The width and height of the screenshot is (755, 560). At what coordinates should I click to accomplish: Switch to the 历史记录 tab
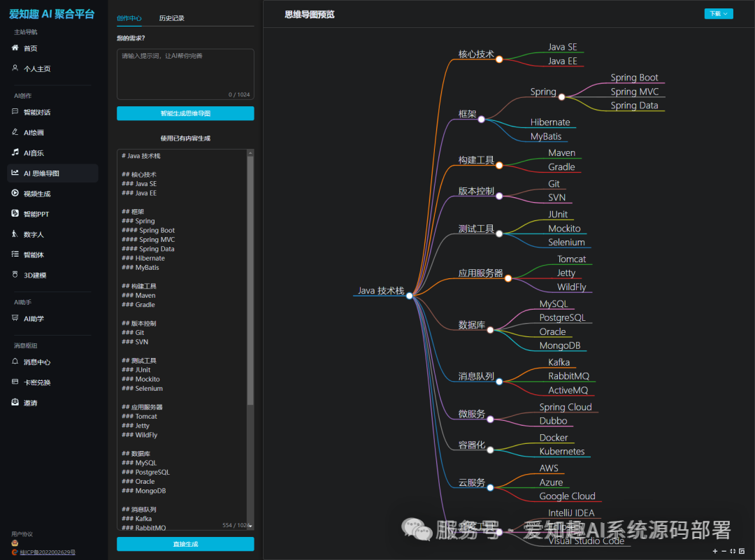171,18
